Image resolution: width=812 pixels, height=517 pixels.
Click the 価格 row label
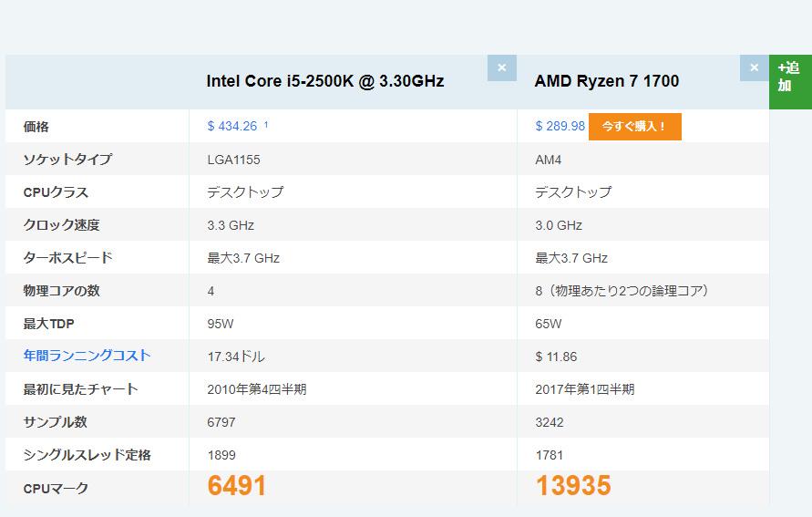(x=36, y=127)
